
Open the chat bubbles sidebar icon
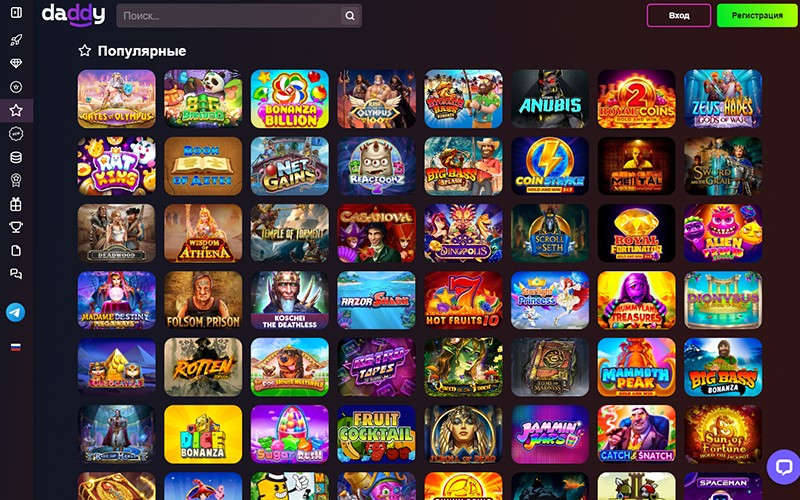coord(16,274)
